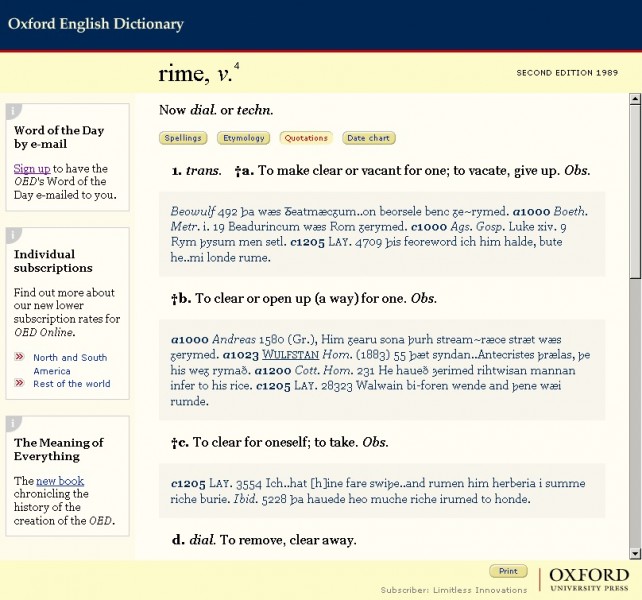
Task: Select Rest of the world subscription rates
Action: [x=71, y=383]
